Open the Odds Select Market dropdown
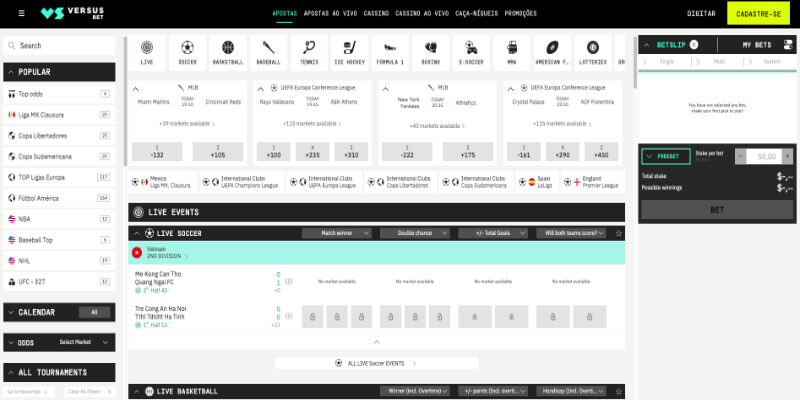 point(84,342)
